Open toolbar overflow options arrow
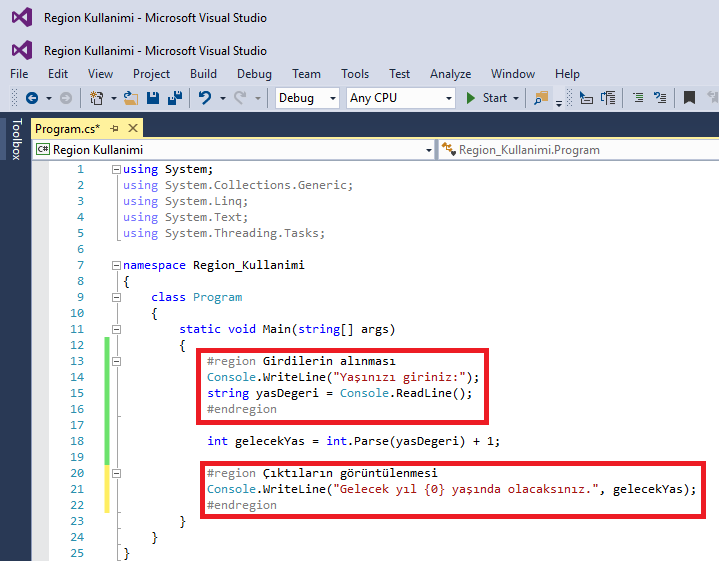The height and width of the screenshot is (561, 719). [x=559, y=103]
